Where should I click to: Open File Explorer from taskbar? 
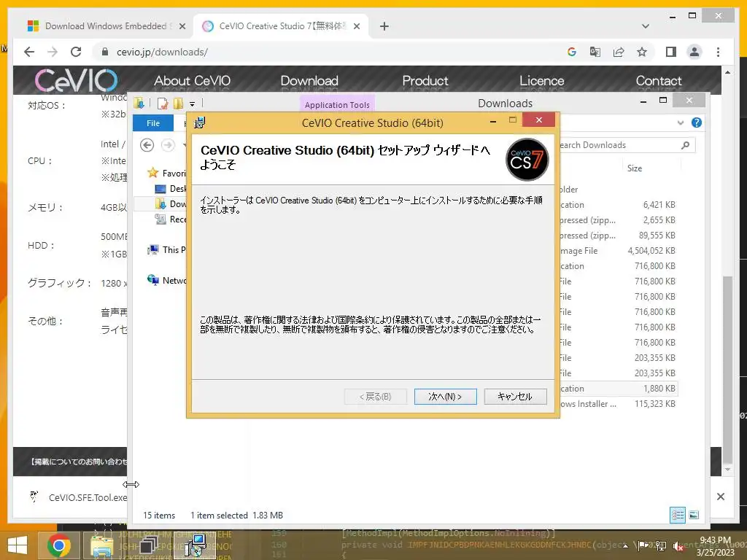102,545
